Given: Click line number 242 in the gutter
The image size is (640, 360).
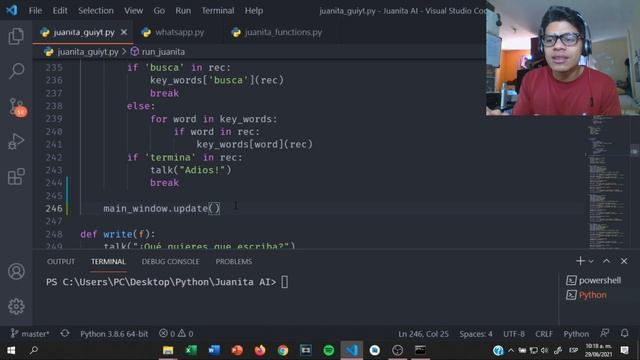Looking at the screenshot, I should pos(54,157).
